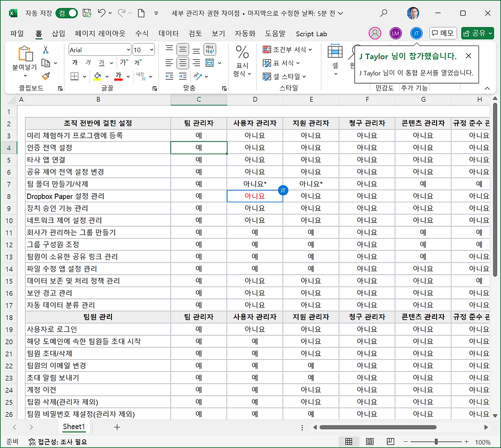Click the LM collaborator presence avatar

coord(396,33)
